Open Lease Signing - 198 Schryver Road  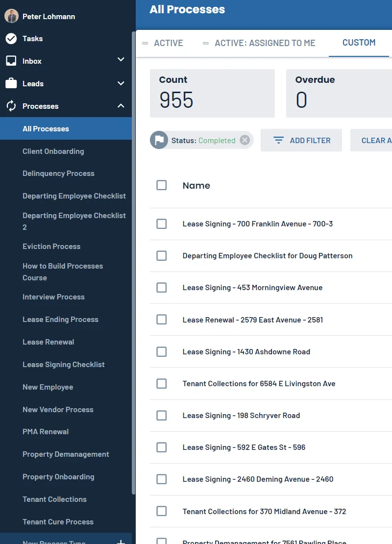point(241,416)
